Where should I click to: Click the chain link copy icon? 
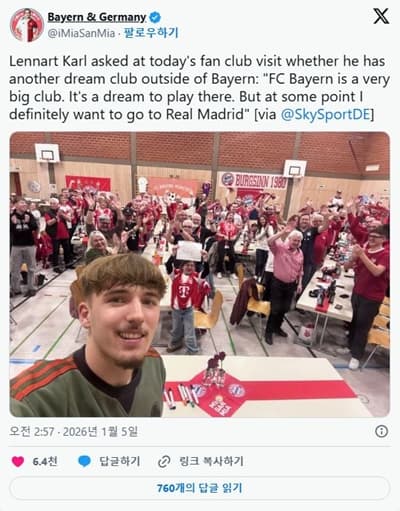click(164, 462)
